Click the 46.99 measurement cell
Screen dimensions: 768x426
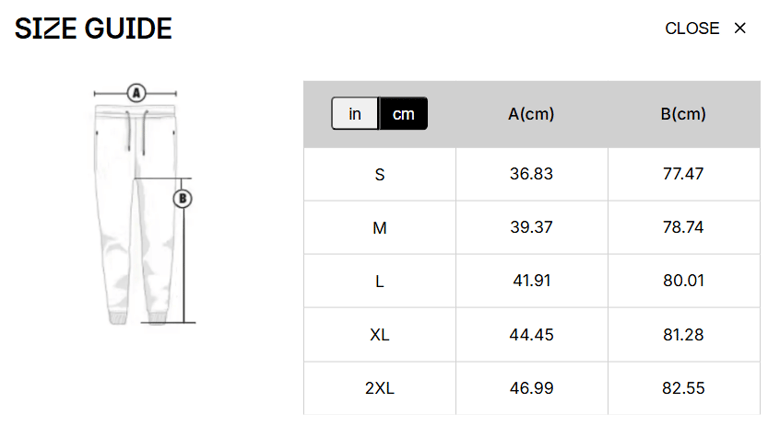point(531,388)
